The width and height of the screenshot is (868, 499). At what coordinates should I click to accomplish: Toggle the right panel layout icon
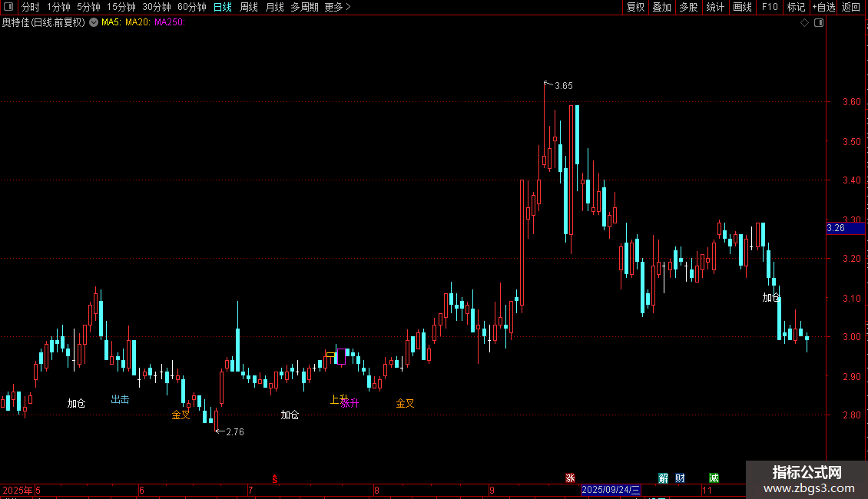click(x=819, y=23)
